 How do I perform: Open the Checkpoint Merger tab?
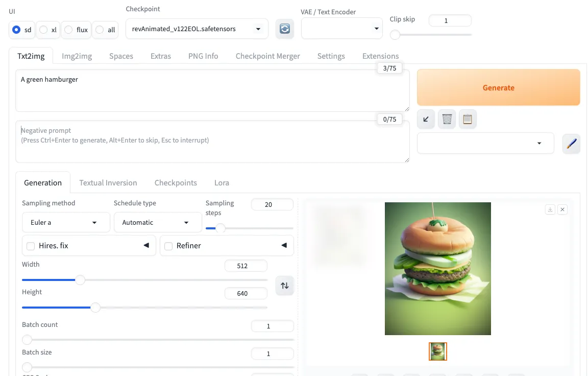pyautogui.click(x=268, y=56)
